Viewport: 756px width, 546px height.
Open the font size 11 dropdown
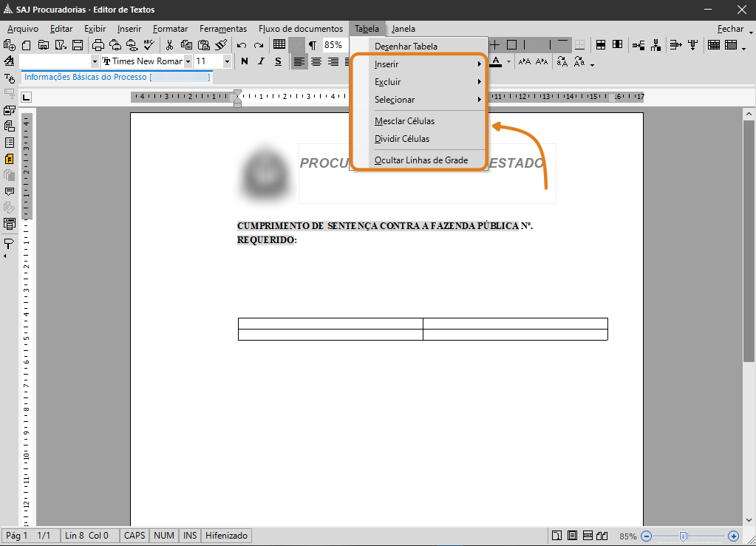[x=227, y=61]
